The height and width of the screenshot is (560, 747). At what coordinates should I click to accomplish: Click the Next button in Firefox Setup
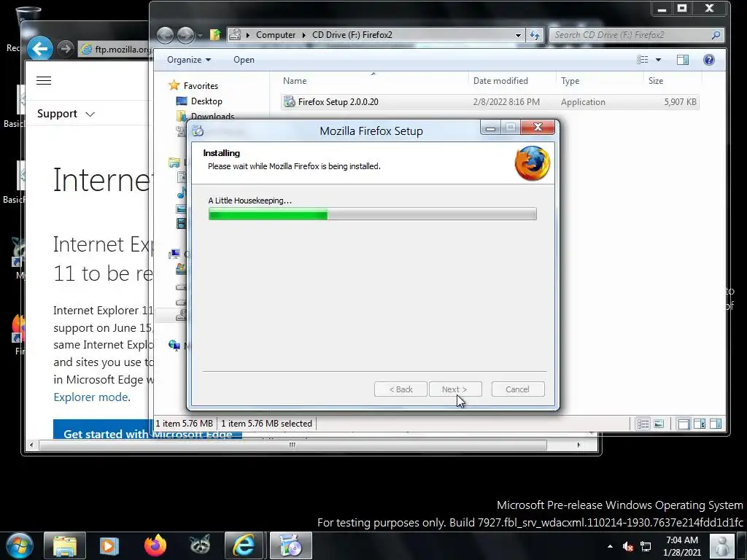click(x=455, y=389)
